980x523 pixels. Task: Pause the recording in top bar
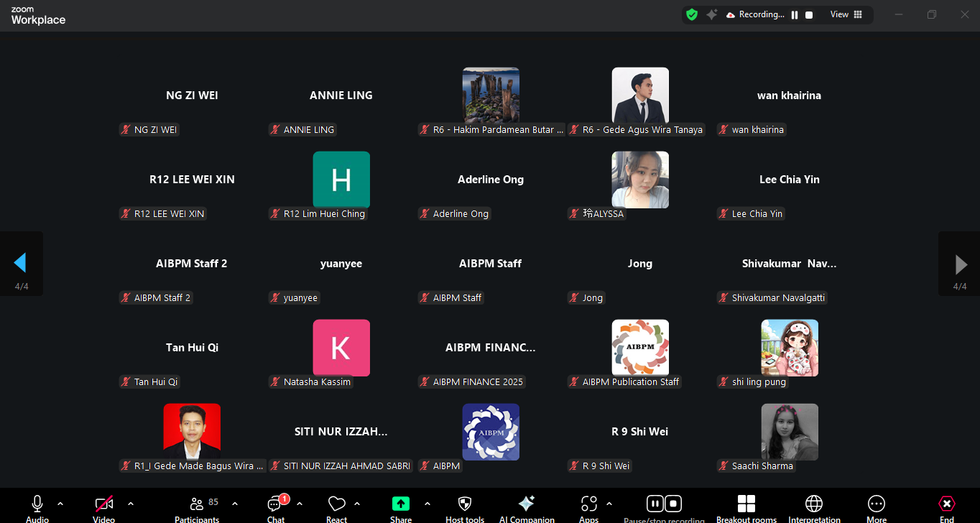point(795,15)
